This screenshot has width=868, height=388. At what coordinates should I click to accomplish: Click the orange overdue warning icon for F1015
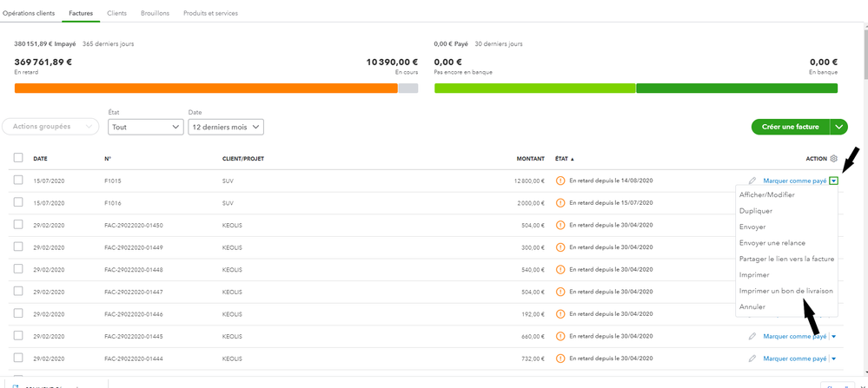point(560,181)
